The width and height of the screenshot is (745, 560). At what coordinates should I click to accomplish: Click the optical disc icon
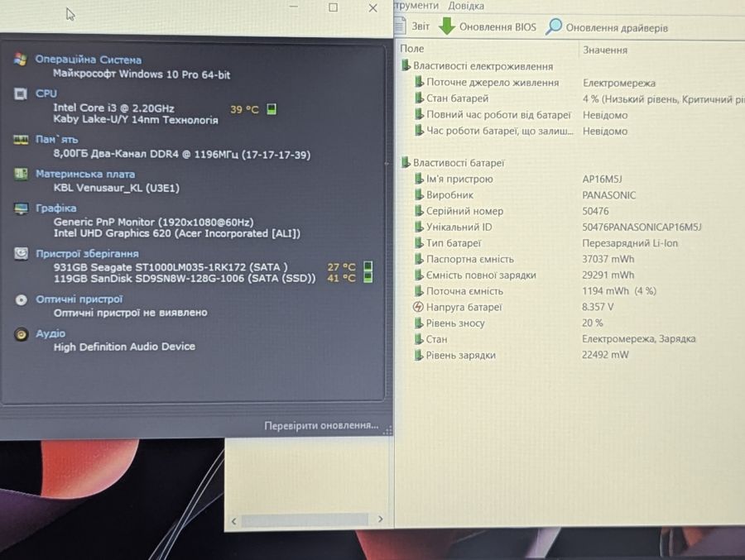[21, 299]
